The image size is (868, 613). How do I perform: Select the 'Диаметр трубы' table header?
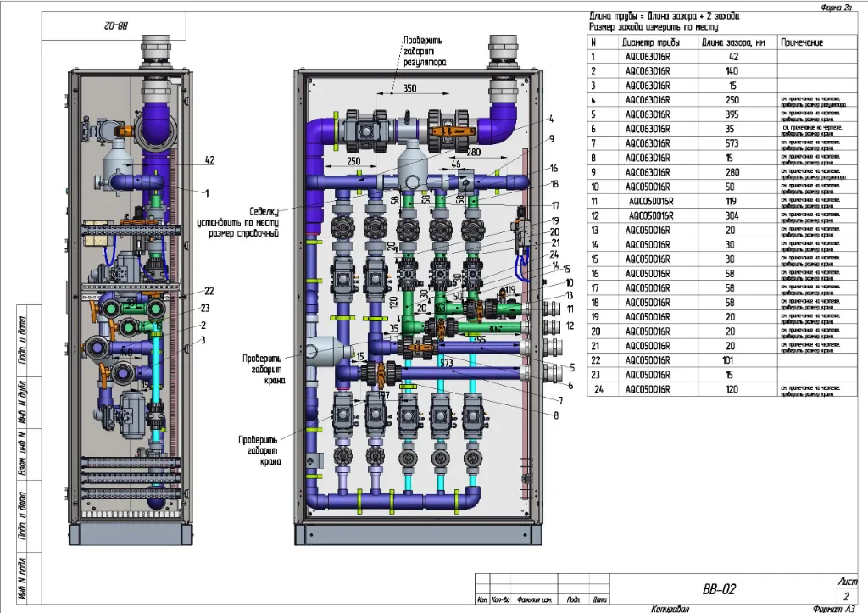pyautogui.click(x=648, y=42)
